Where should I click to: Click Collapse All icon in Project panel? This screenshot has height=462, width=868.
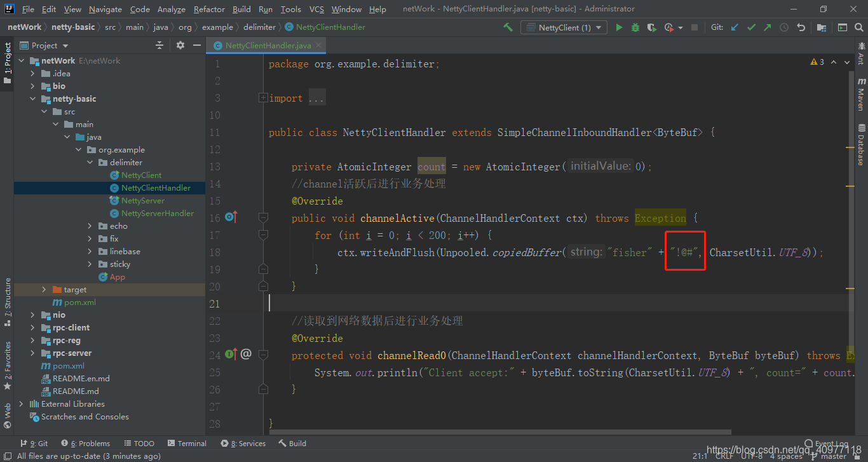(x=159, y=45)
